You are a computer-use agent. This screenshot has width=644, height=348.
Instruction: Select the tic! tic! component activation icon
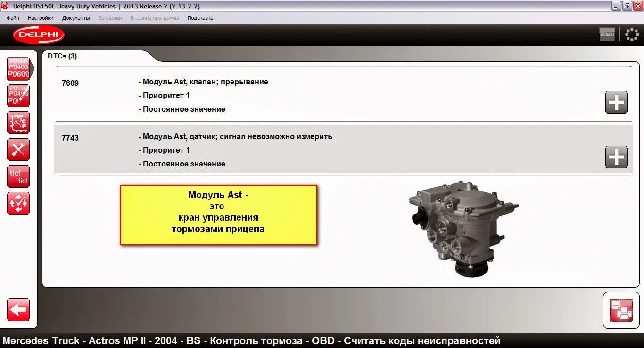(x=18, y=176)
